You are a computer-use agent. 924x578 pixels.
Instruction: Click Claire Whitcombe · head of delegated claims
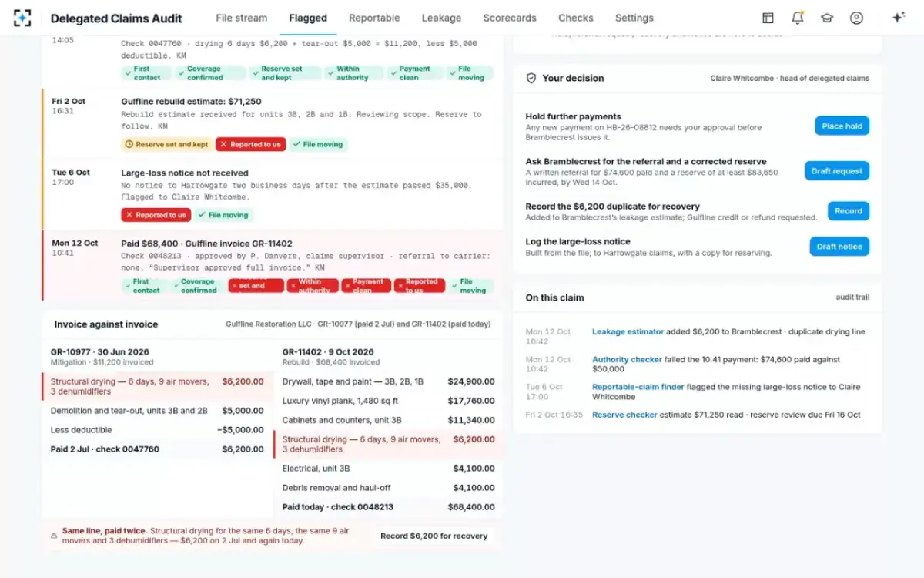point(790,78)
